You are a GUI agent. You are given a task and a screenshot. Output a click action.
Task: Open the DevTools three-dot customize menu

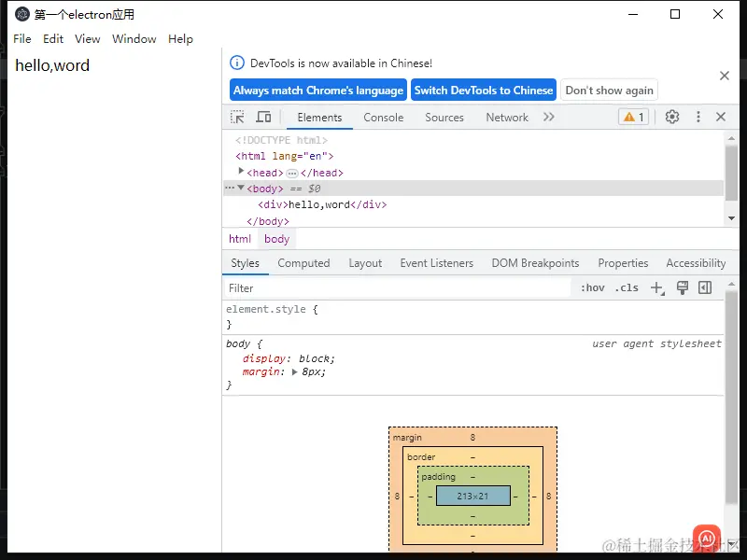pos(698,117)
